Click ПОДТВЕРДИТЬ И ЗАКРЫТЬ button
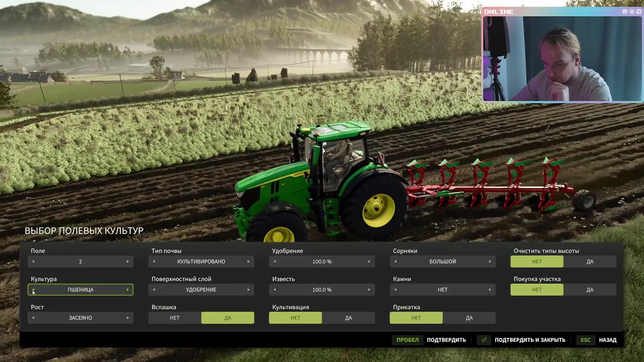Screen dimensions: 644x362 [x=522, y=340]
